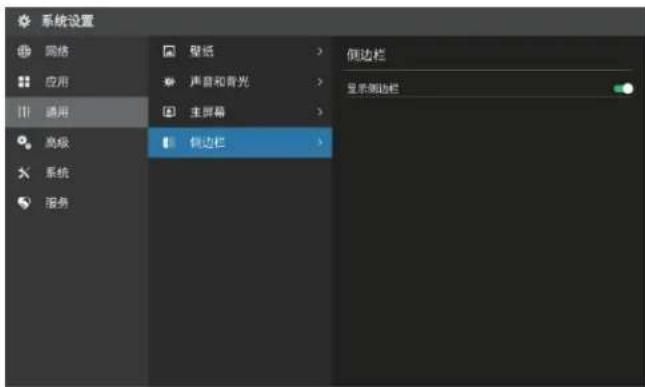Image resolution: width=645 pixels, height=387 pixels.
Task: Click the sliders icon for 通用
Action: tap(24, 112)
